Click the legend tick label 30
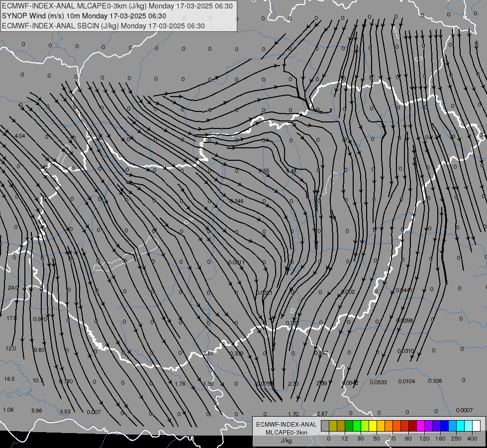 (x=361, y=439)
